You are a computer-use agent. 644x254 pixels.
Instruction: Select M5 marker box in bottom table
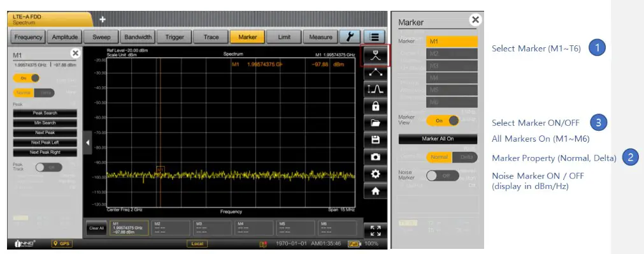click(296, 228)
